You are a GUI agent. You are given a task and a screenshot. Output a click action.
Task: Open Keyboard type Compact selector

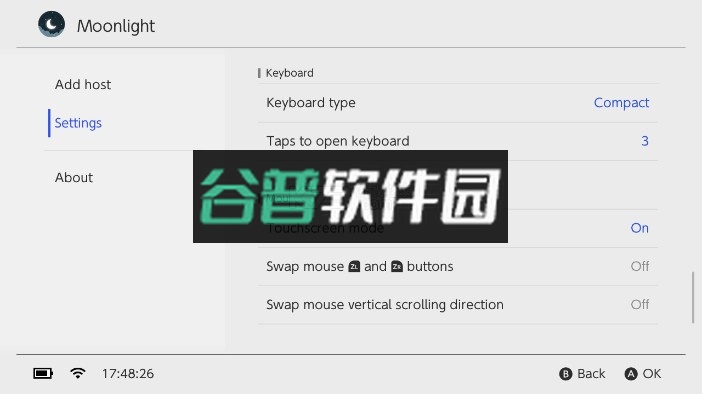(x=621, y=103)
